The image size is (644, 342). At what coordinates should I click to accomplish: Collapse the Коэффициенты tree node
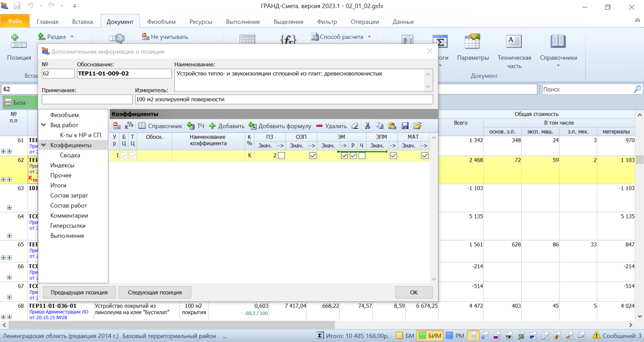(x=43, y=145)
